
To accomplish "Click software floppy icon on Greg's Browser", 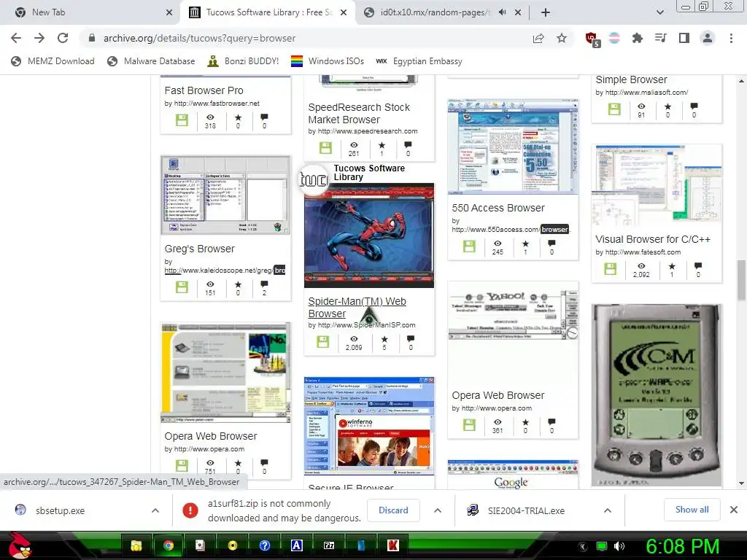I will (x=182, y=287).
